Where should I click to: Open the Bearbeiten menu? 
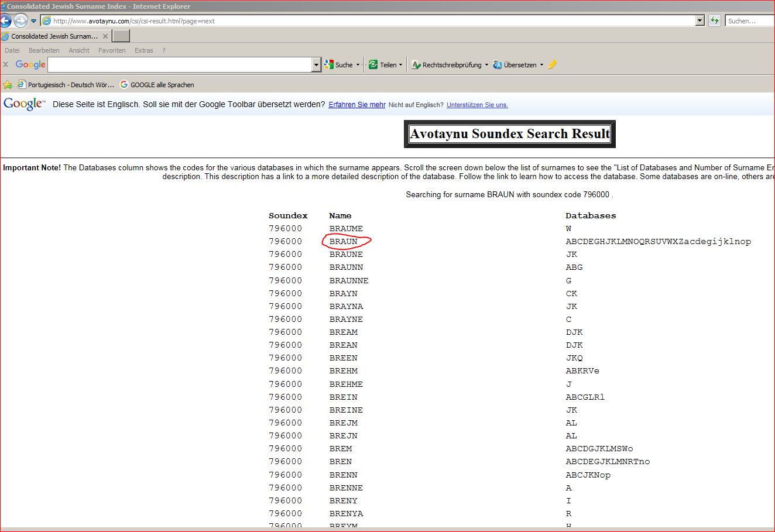44,50
